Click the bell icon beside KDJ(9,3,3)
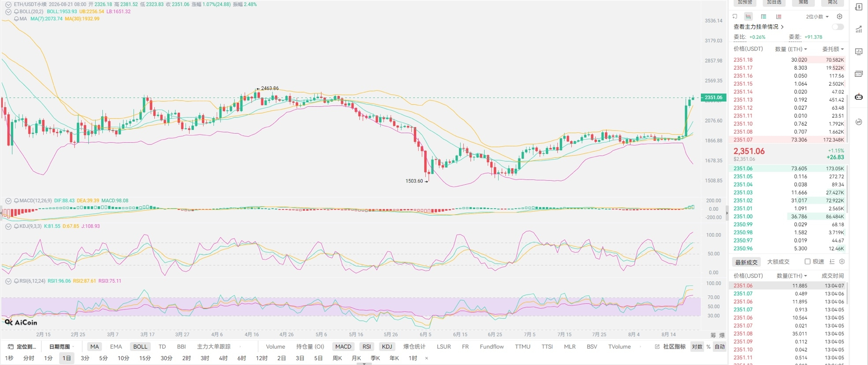Image resolution: width=868 pixels, height=365 pixels. [x=16, y=226]
